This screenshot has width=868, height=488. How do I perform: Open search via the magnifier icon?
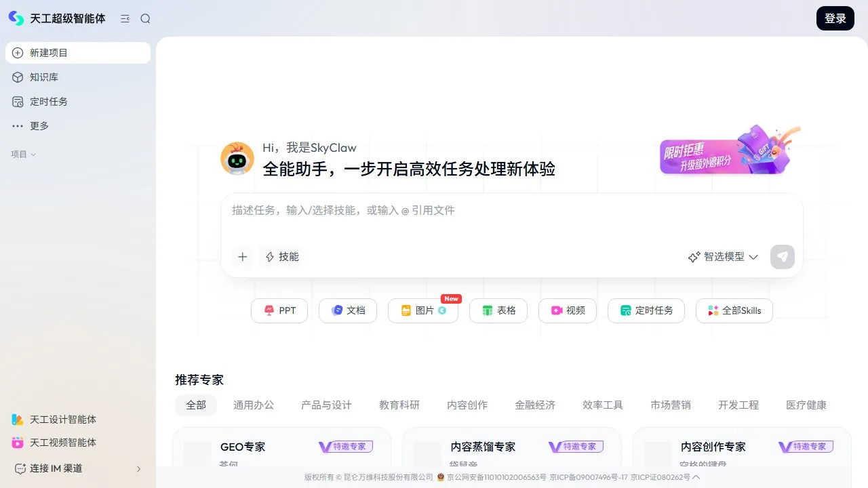point(145,19)
